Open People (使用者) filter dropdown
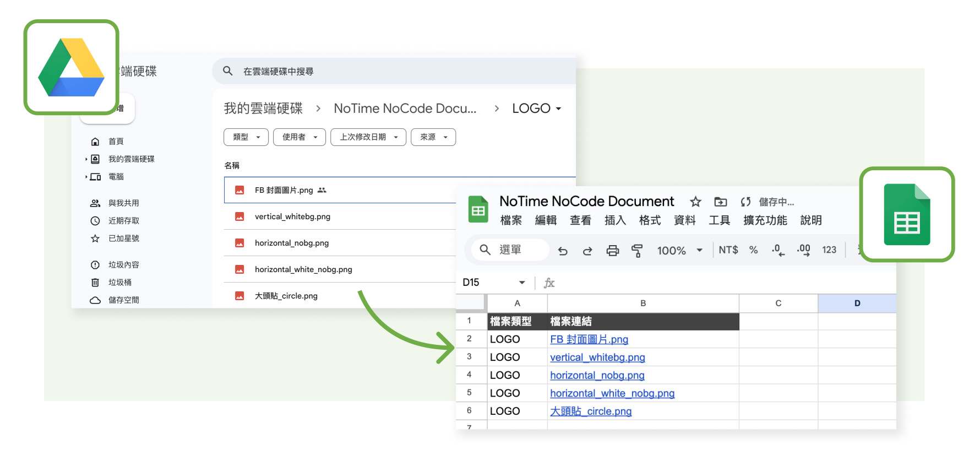The image size is (980, 466). (300, 137)
